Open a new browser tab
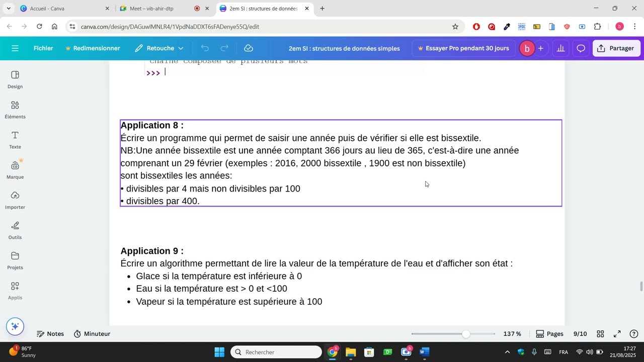644x362 pixels. (x=322, y=9)
